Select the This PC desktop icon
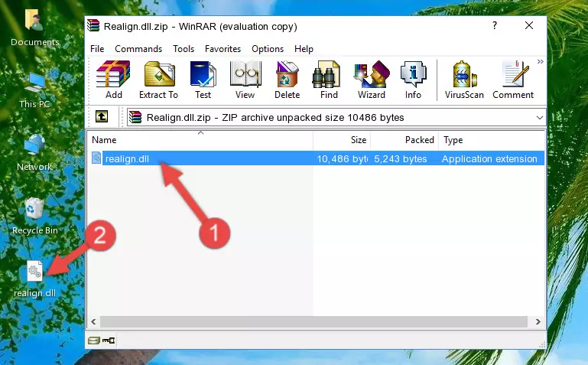The height and width of the screenshot is (365, 588). coord(35,91)
